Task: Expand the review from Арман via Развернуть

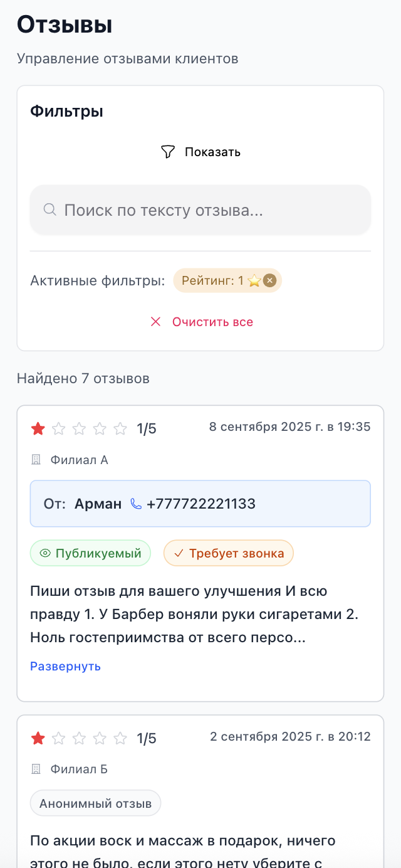Action: point(65,666)
